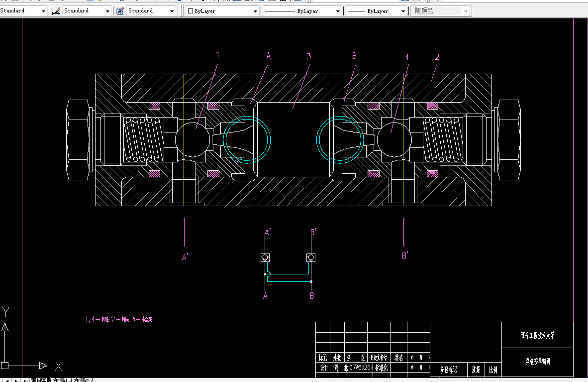
Task: Switch to the 布局1 layout tab
Action: coord(60,380)
